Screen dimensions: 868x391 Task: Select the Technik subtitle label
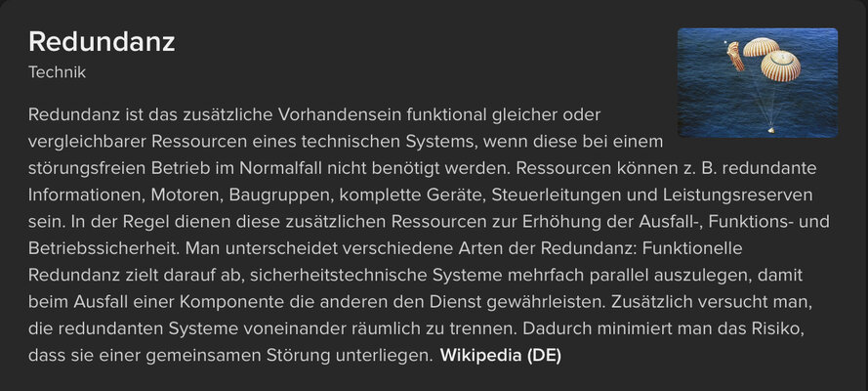57,72
